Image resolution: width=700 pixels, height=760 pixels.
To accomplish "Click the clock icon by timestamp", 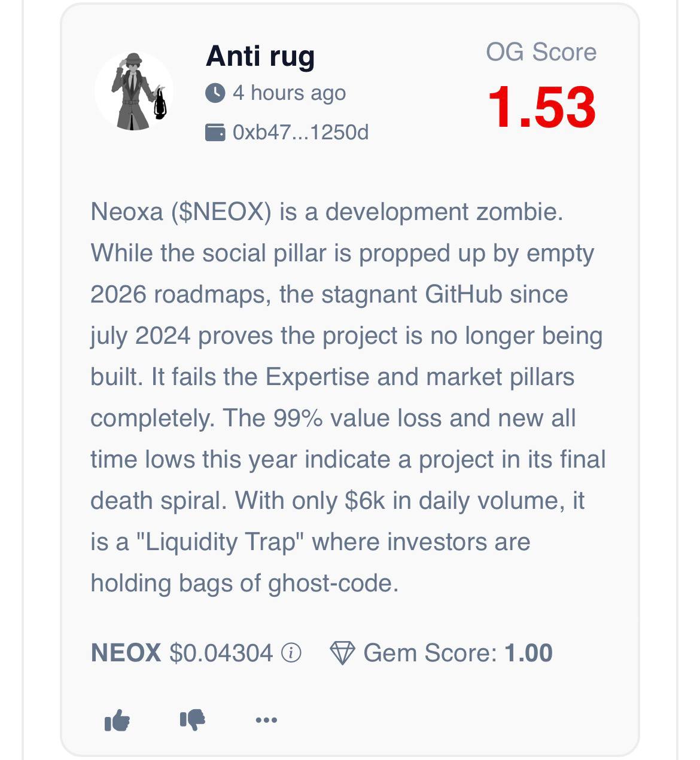I will pyautogui.click(x=215, y=93).
